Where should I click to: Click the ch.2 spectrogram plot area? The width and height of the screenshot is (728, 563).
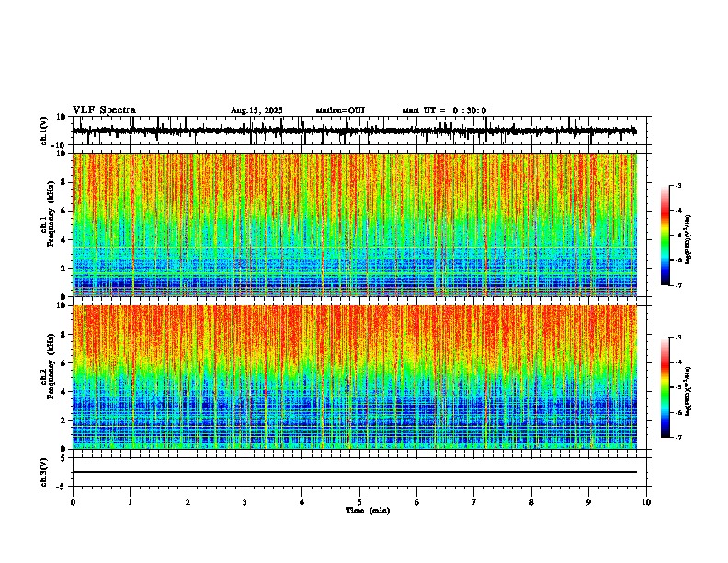355,377
